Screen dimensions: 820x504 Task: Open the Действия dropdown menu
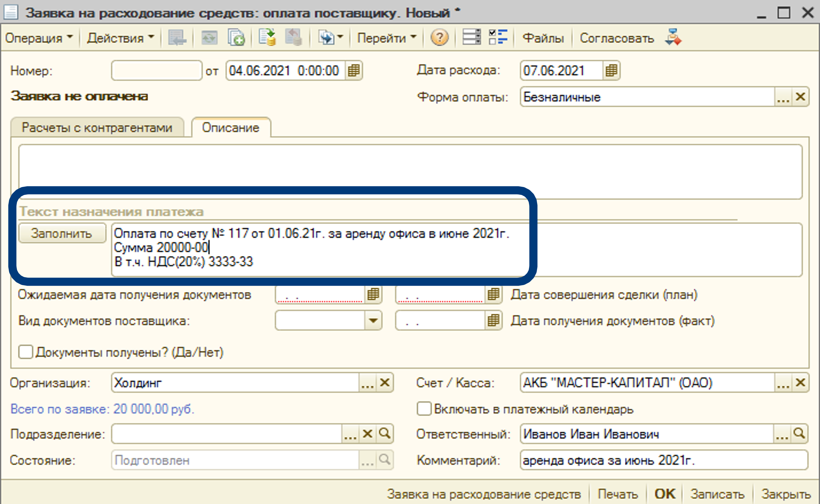pyautogui.click(x=120, y=38)
